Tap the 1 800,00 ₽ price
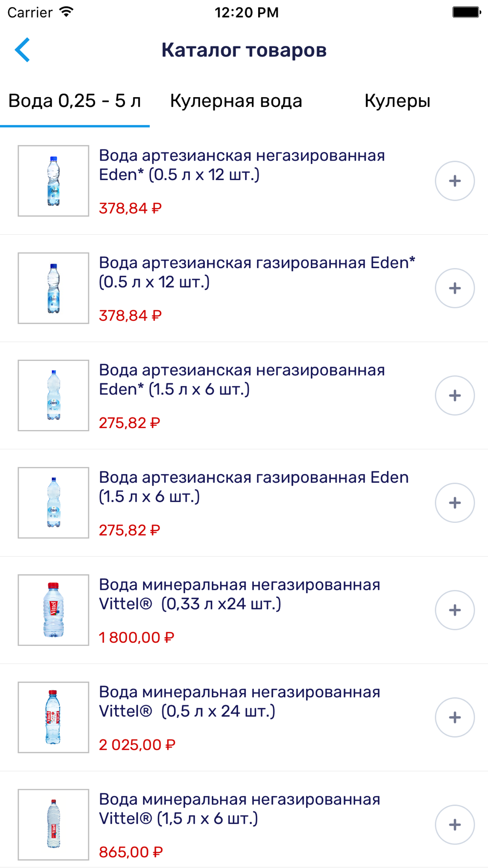 coord(136,638)
